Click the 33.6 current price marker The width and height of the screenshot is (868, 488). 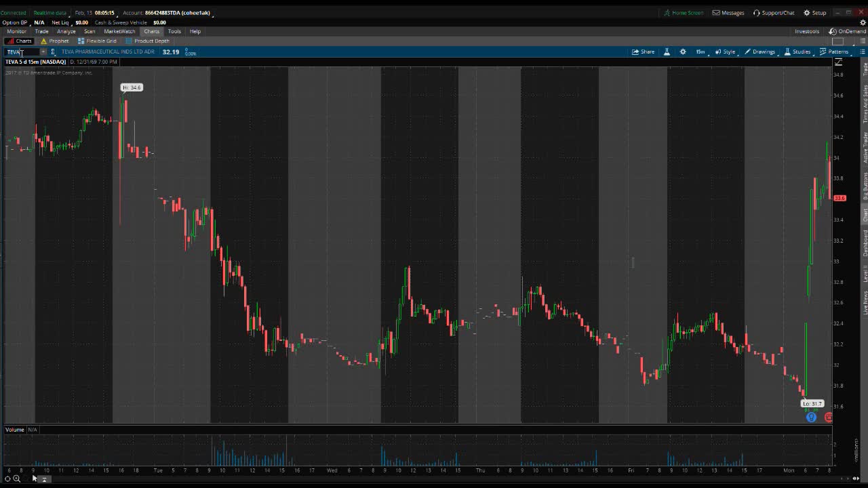click(840, 198)
